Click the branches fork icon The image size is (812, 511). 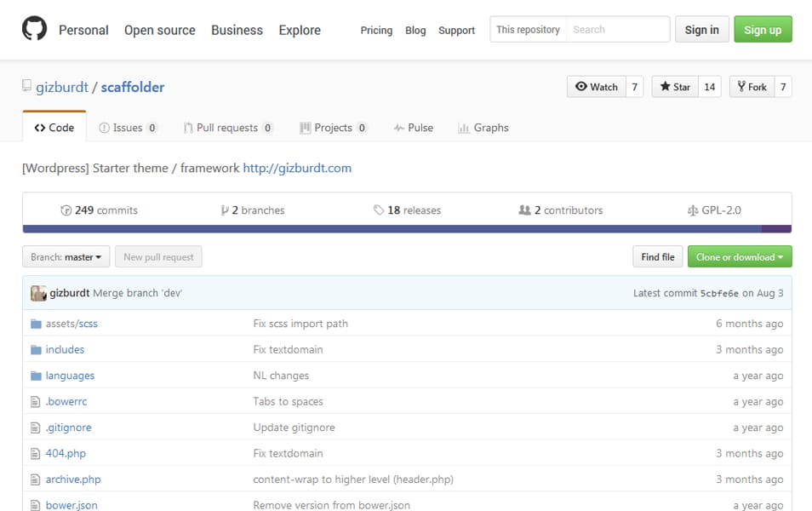[224, 210]
